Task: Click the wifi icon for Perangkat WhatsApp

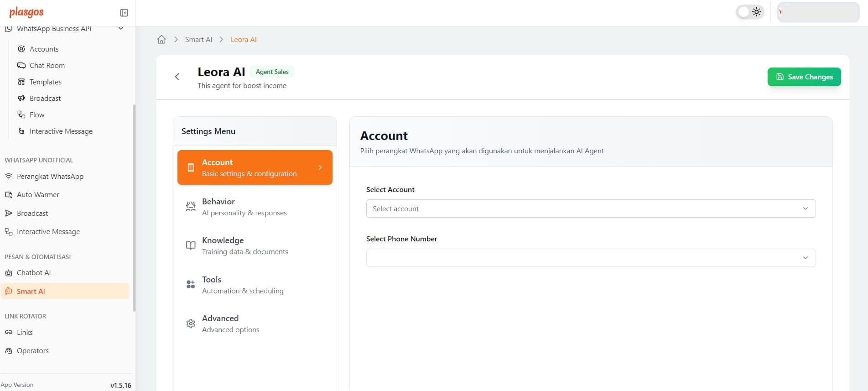Action: pos(9,176)
